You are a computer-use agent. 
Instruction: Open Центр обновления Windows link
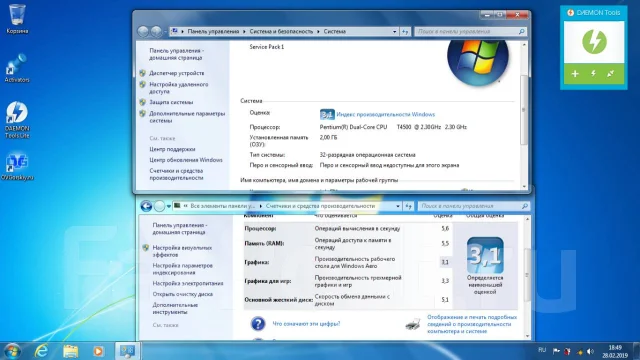(x=186, y=160)
